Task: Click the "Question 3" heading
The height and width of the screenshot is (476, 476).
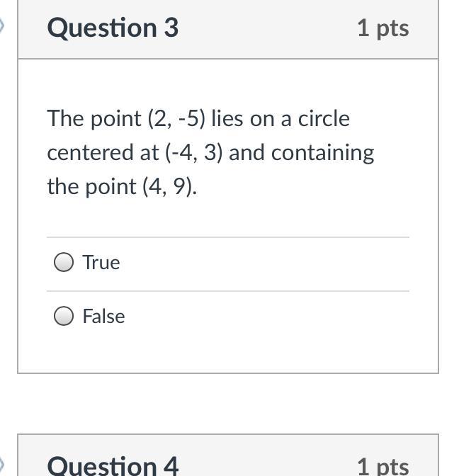Action: (x=113, y=28)
